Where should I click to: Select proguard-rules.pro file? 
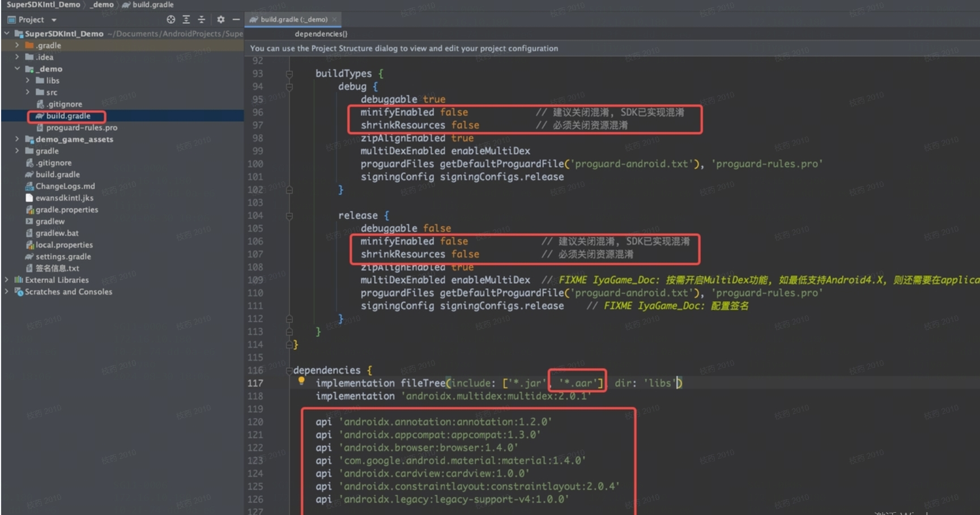tap(77, 128)
